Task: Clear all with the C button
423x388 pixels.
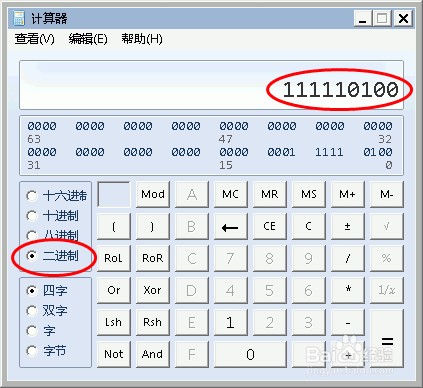Action: (309, 226)
